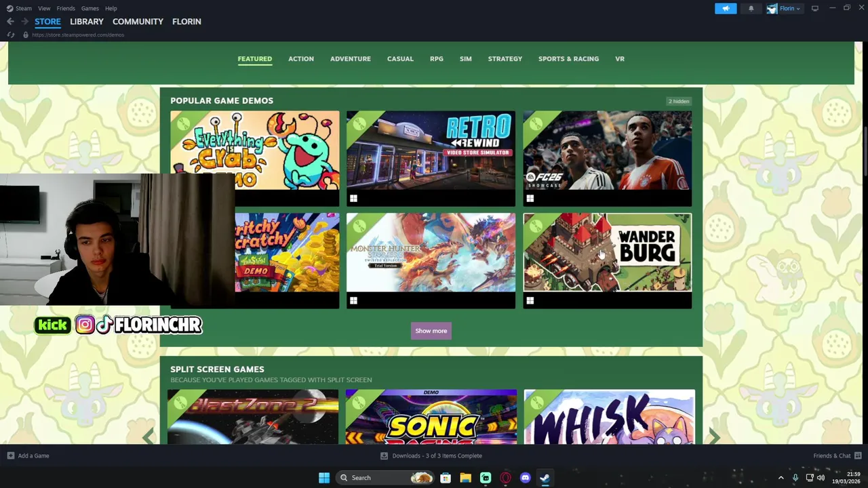Screen dimensions: 868x488
Task: Select the STRATEGY category tab
Action: 505,59
